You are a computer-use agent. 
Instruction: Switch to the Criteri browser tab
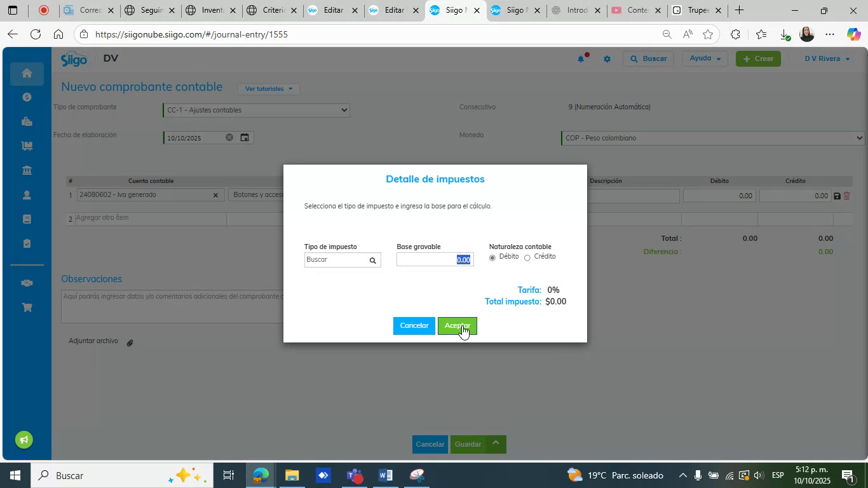pos(272,10)
